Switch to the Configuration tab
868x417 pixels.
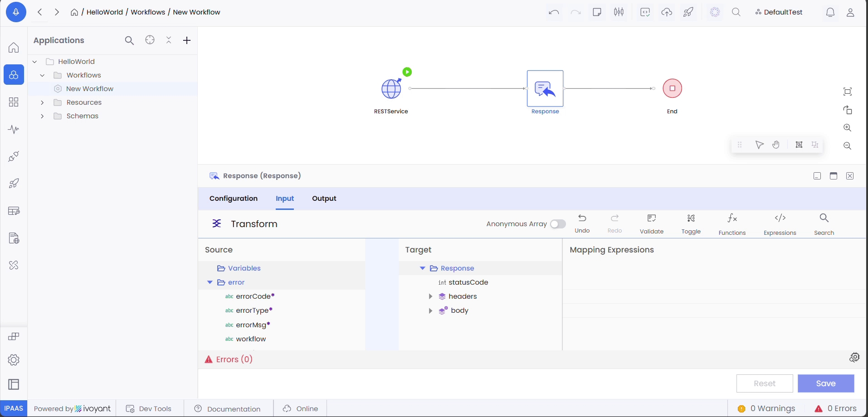pos(233,199)
